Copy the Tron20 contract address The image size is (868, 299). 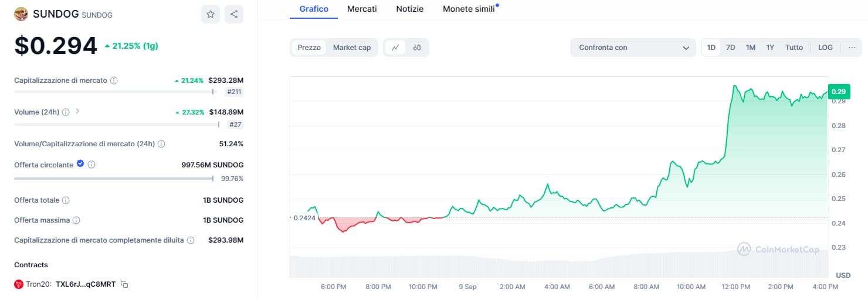[x=124, y=284]
